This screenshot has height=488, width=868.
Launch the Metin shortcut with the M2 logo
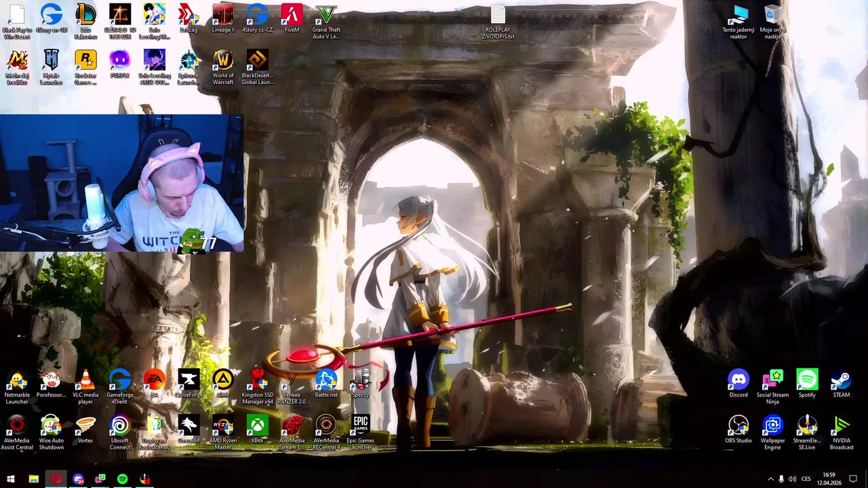pos(17,67)
